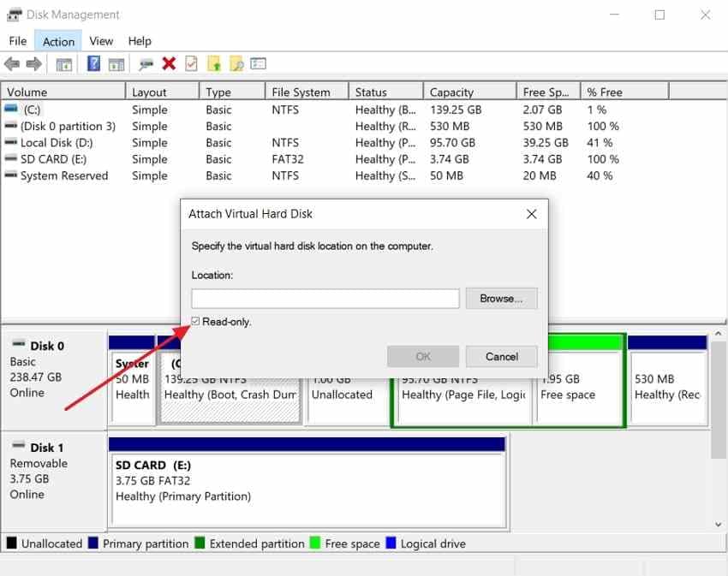This screenshot has height=576, width=728.
Task: Click the black Unallocated legend swatch
Action: pyautogui.click(x=12, y=543)
